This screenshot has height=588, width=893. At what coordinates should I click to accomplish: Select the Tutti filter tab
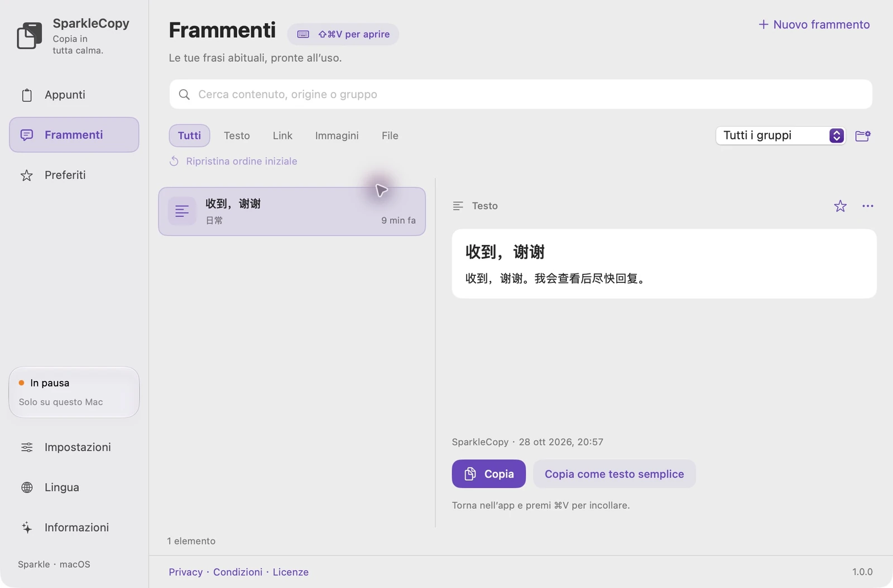coord(189,136)
